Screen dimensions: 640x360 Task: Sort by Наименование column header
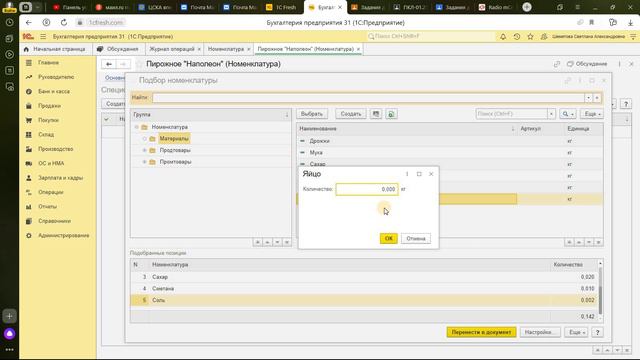coord(407,129)
